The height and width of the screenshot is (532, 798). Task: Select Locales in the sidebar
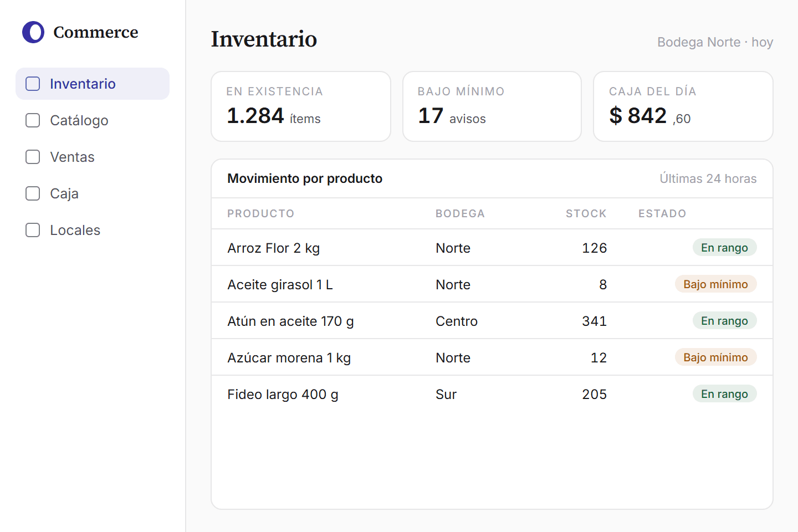coord(93,230)
